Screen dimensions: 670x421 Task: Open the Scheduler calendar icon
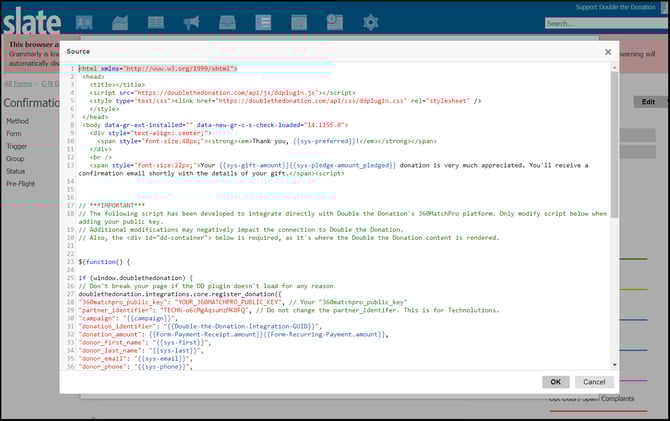tap(299, 21)
